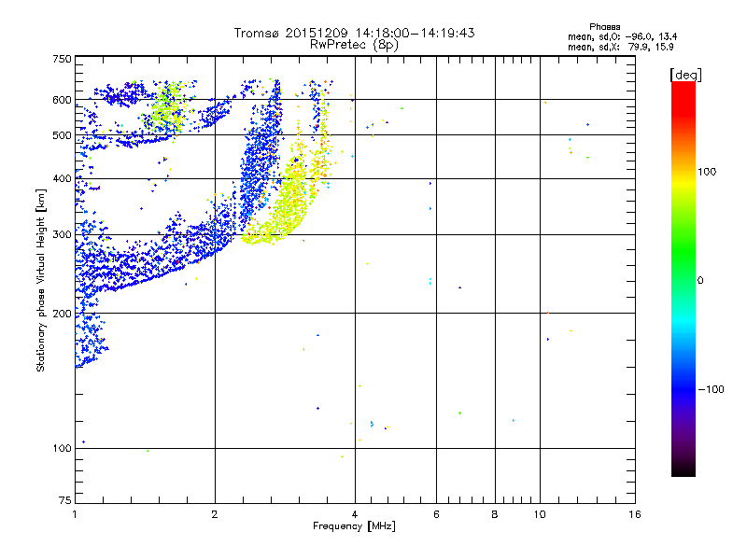Click the x-axis '4' tick label
The width and height of the screenshot is (747, 560).
tap(355, 514)
